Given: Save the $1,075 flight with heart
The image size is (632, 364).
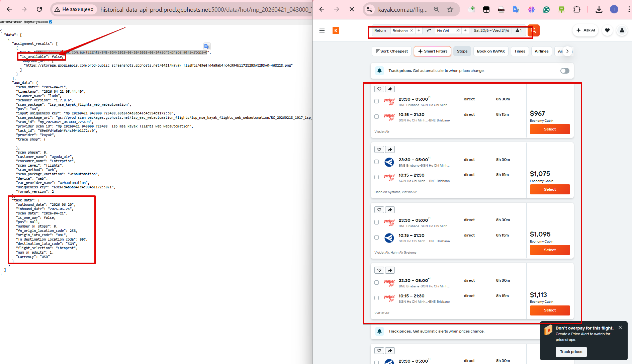Looking at the screenshot, I should 379,150.
